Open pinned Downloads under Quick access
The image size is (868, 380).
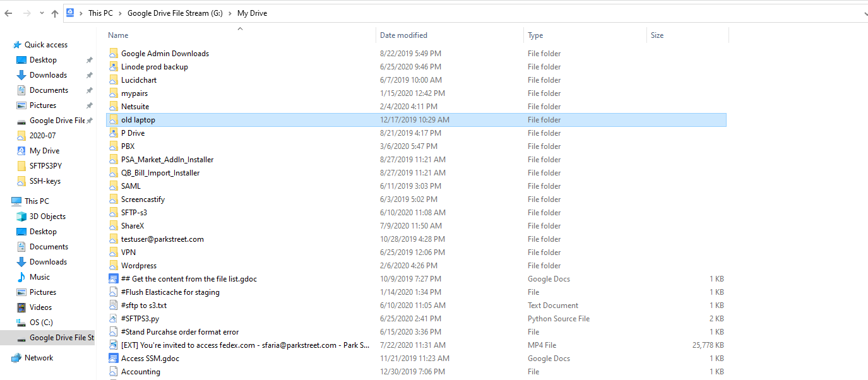[48, 75]
